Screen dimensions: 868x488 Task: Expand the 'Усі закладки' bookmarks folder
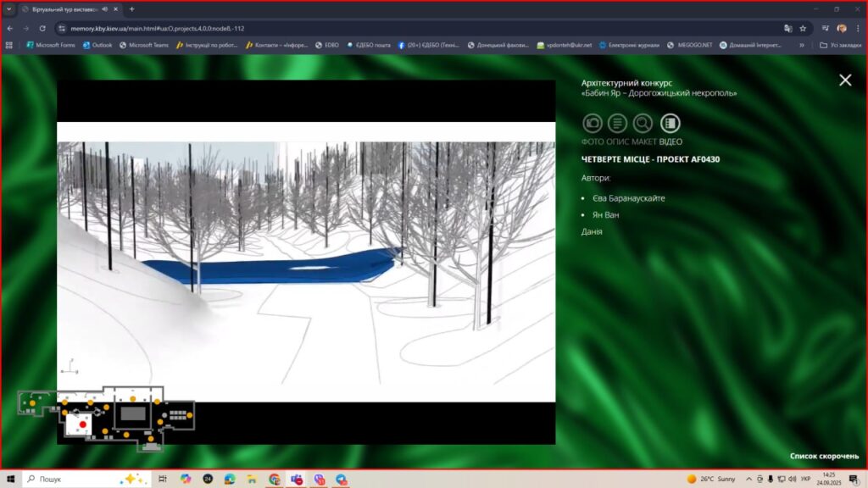pyautogui.click(x=839, y=45)
